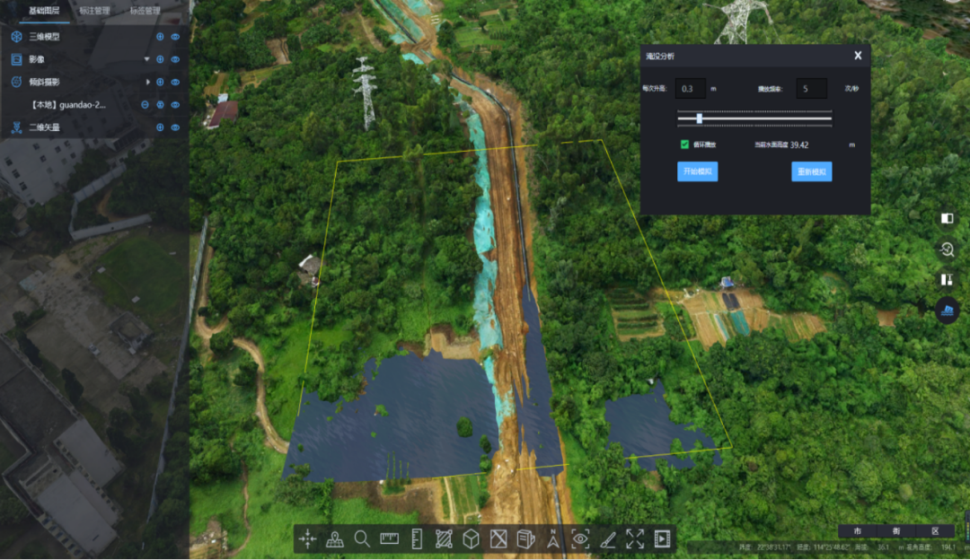This screenshot has width=970, height=560.
Task: Switch to the 标签管理 tab
Action: 145,12
